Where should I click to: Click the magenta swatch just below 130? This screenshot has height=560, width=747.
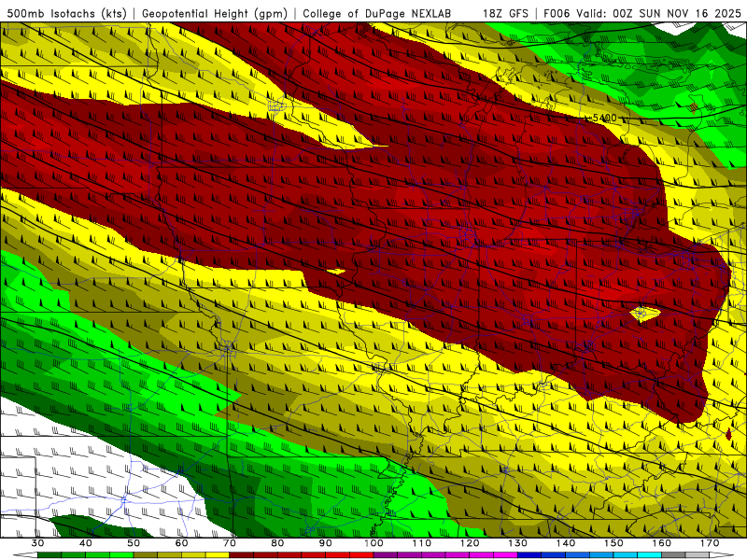[505, 555]
